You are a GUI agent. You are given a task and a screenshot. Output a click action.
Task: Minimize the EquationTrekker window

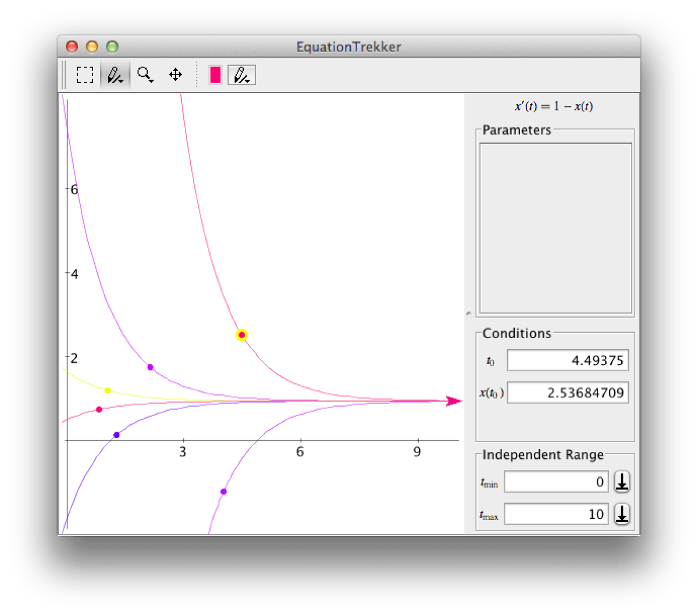92,47
